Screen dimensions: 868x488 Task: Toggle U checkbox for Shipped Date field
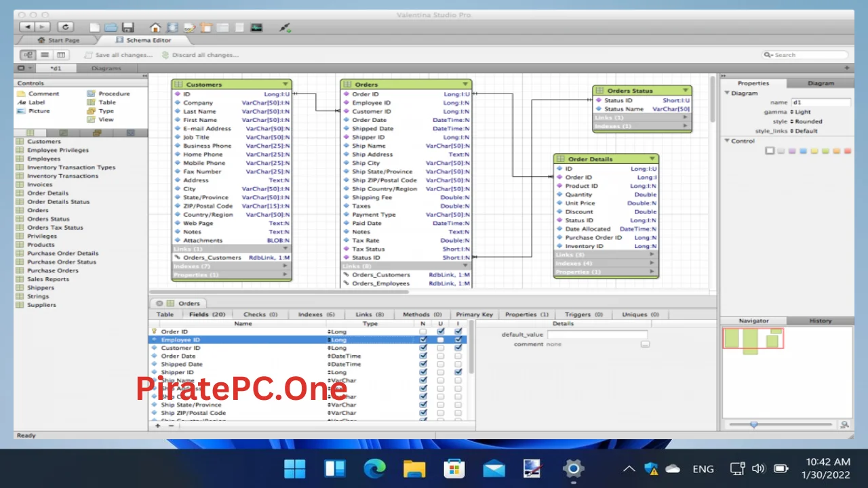(441, 365)
